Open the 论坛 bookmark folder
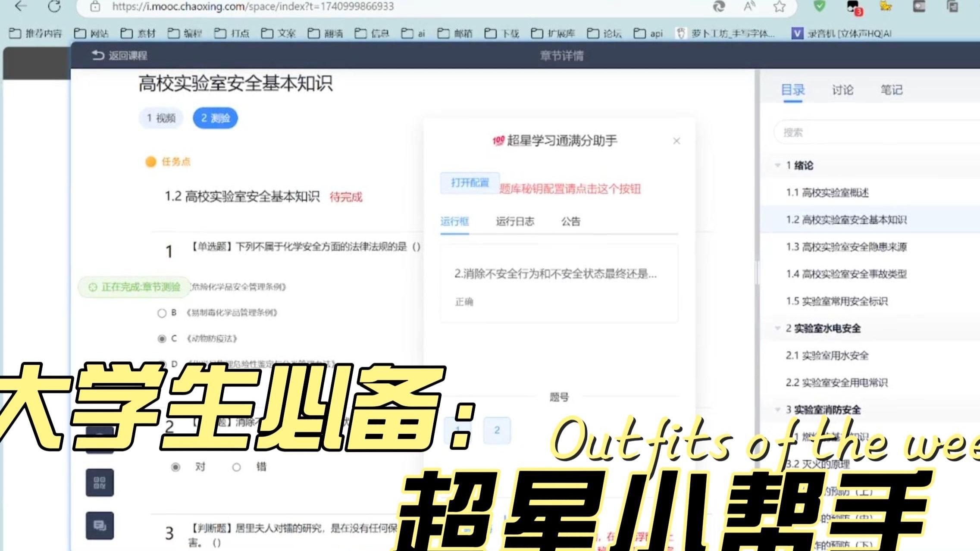The height and width of the screenshot is (551, 980). point(604,33)
